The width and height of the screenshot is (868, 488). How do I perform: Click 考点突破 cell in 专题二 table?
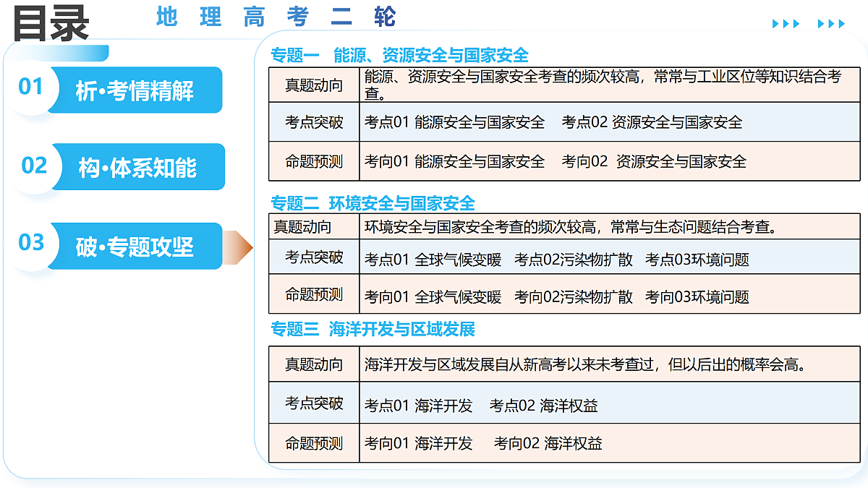[x=314, y=257]
